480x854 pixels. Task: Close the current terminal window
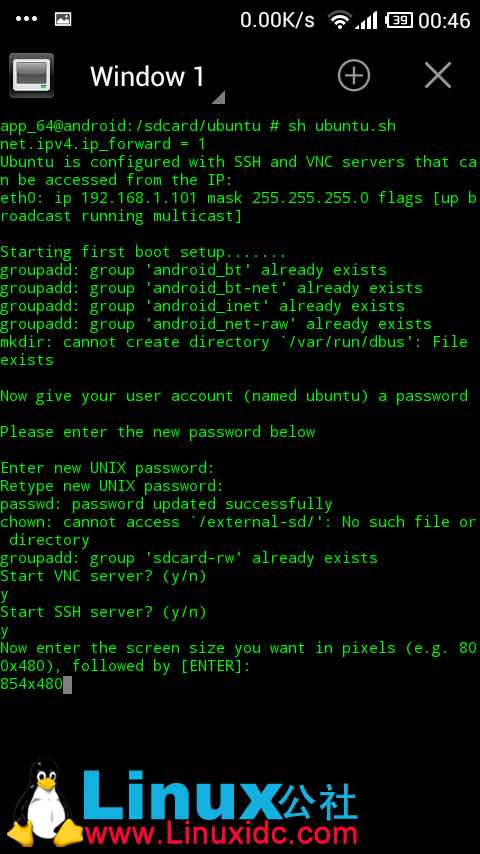click(x=438, y=75)
